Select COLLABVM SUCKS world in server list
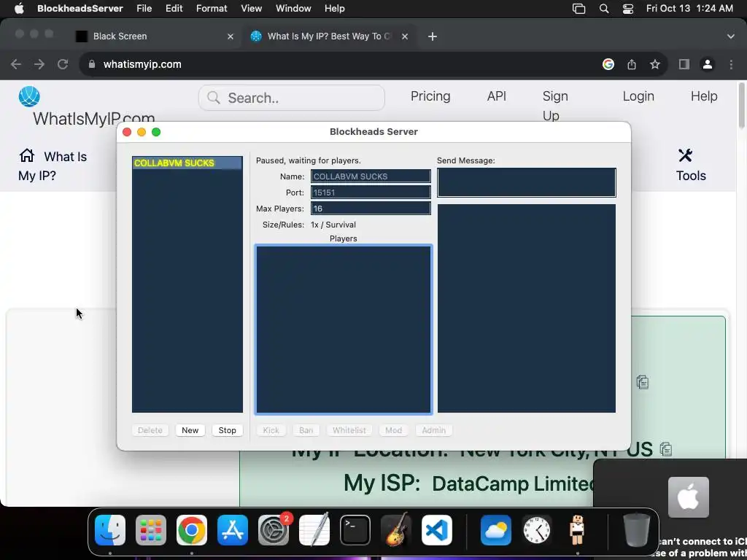747x560 pixels. pos(187,163)
